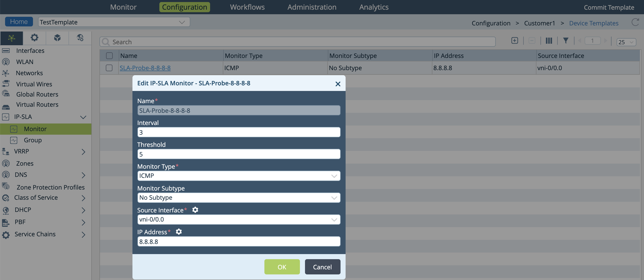Screen dimensions: 644x280
Task: Open the SLA-Probe-8-8-8-8 link in table
Action: 145,68
